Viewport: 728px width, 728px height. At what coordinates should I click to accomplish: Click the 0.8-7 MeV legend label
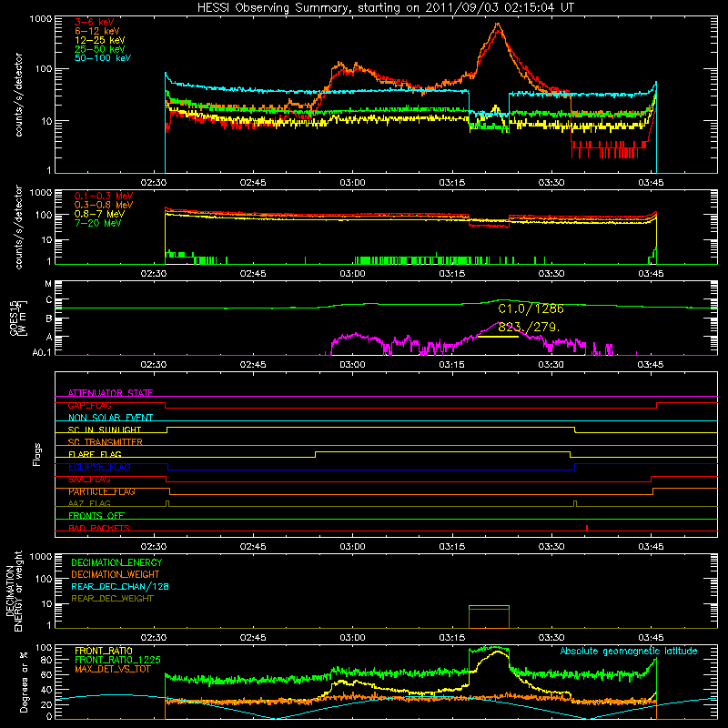(x=99, y=214)
